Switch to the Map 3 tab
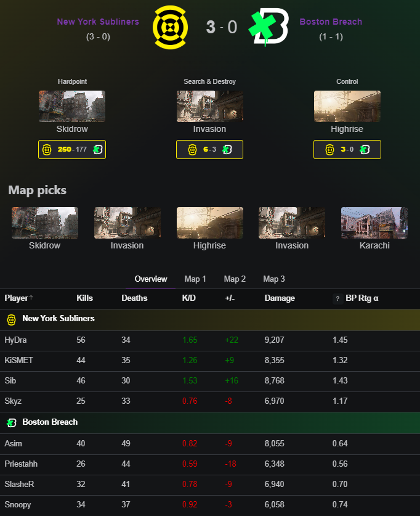Screen dimensions: 420x516 (274, 279)
